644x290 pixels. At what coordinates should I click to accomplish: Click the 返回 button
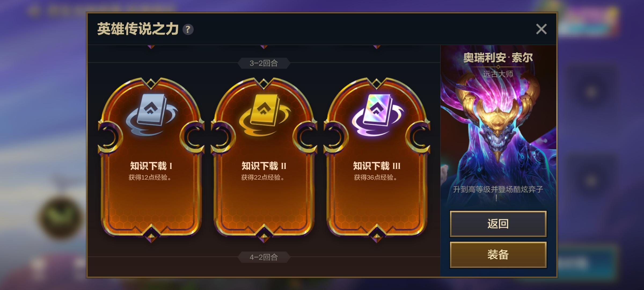pos(498,224)
